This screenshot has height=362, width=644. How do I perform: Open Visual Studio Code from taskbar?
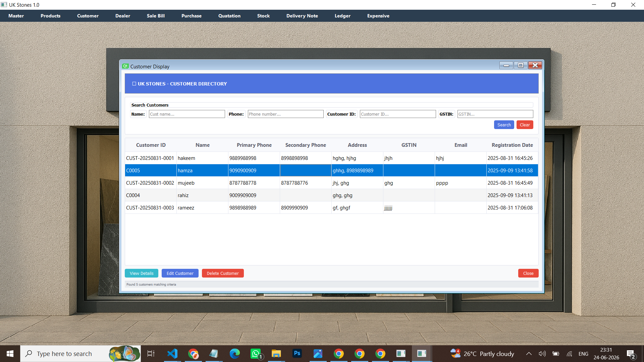pyautogui.click(x=172, y=354)
